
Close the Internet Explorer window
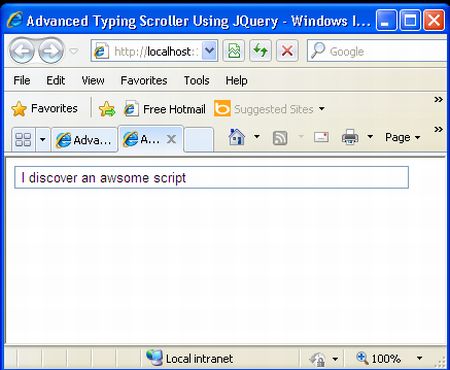[434, 20]
